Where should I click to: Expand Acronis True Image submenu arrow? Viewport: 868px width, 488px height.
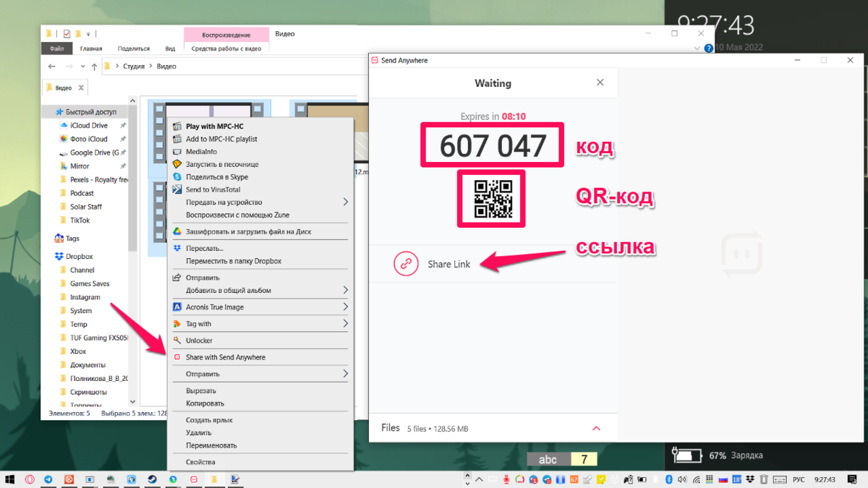345,307
